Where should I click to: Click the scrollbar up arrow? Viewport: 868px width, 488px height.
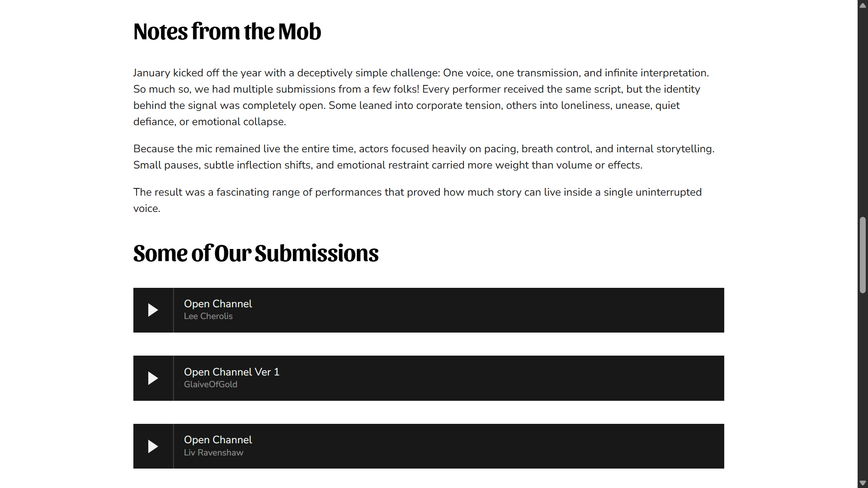point(863,5)
